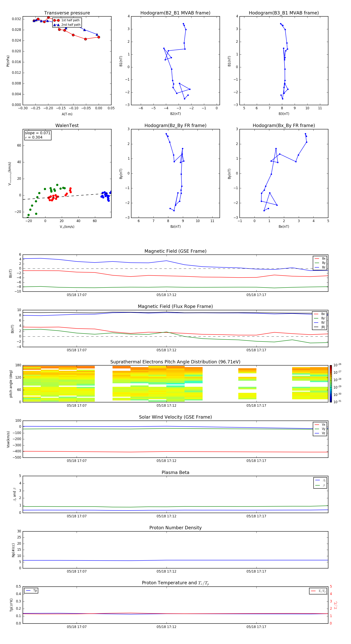Select the "2nd half path" legend entry
Image resolution: width=351 pixels, height=644 pixels.
[67, 25]
